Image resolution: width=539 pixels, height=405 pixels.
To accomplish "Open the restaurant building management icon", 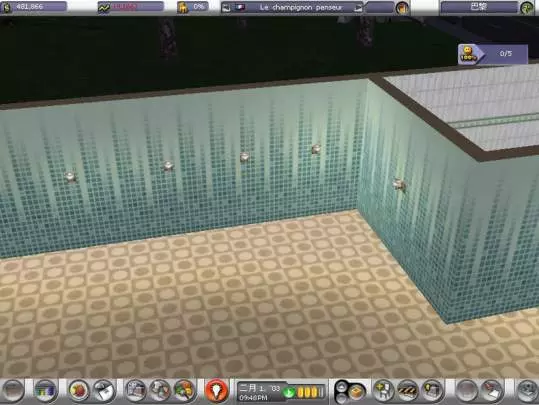I will [x=135, y=391].
